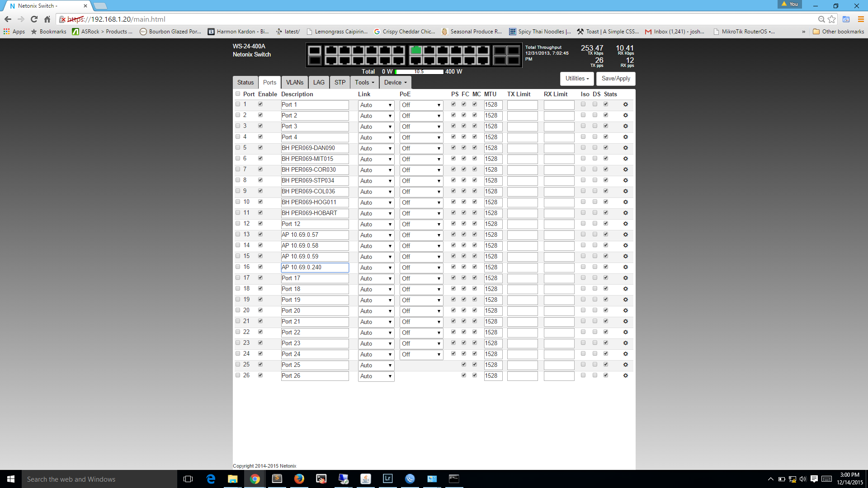This screenshot has height=488, width=868.
Task: Open PoE dropdown for port 24
Action: pos(421,355)
